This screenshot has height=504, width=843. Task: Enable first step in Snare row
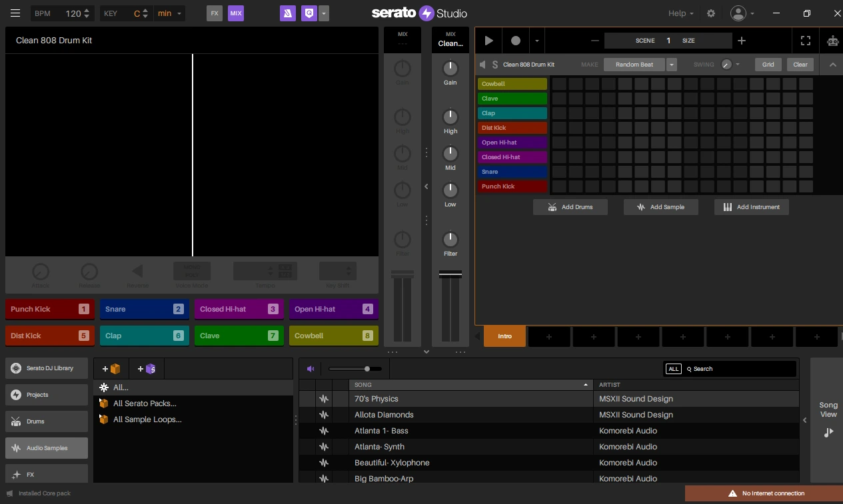(x=559, y=172)
